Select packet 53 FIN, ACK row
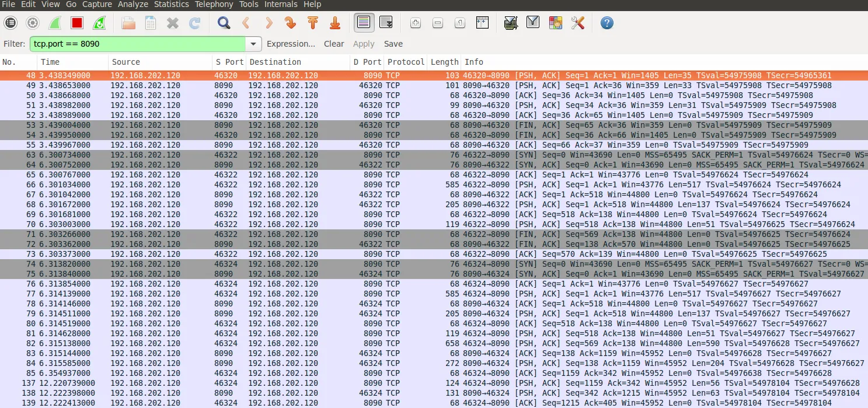The width and height of the screenshot is (868, 408). pyautogui.click(x=434, y=125)
